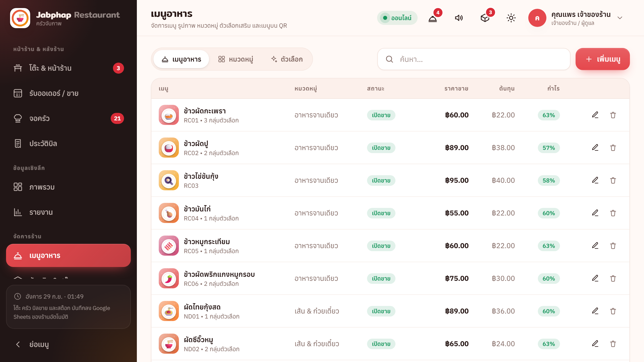
Task: Open โต๊ะ & หน้าร้าน in the sidebar
Action: tap(68, 68)
